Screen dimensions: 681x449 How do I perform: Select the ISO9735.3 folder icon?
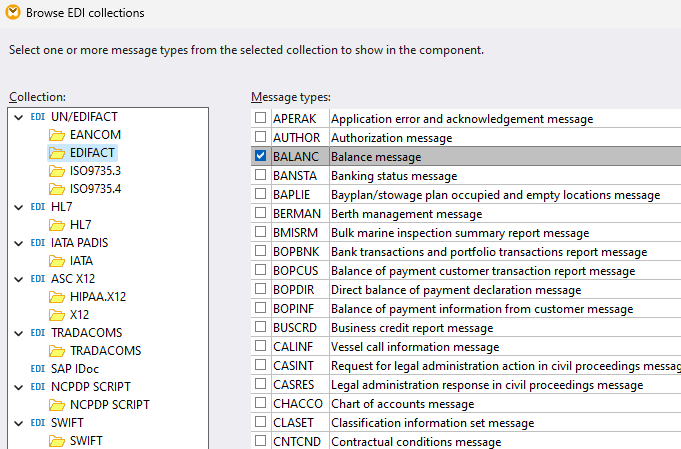pyautogui.click(x=57, y=171)
